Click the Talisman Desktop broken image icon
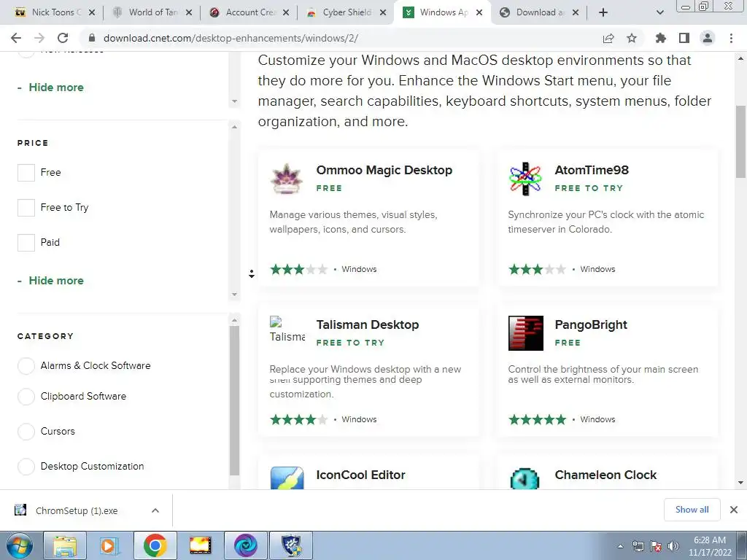This screenshot has height=560, width=747. pyautogui.click(x=287, y=330)
